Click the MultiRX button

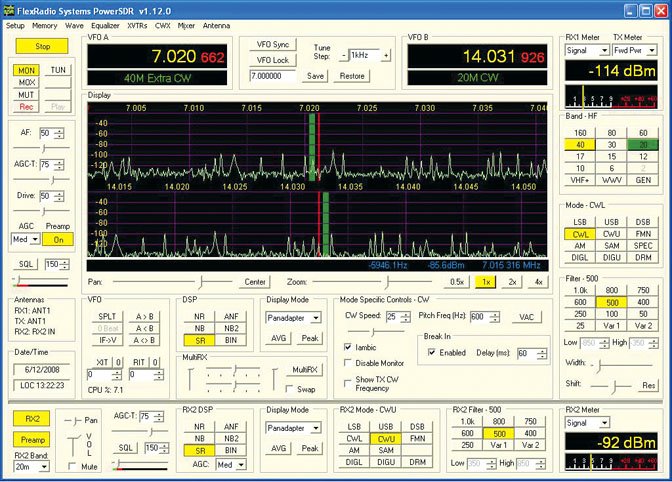(305, 370)
